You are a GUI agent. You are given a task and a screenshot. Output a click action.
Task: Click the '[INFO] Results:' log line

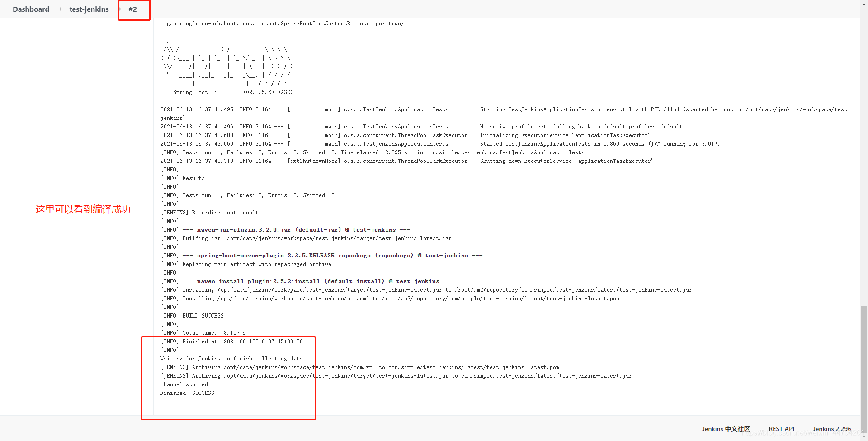click(x=184, y=178)
